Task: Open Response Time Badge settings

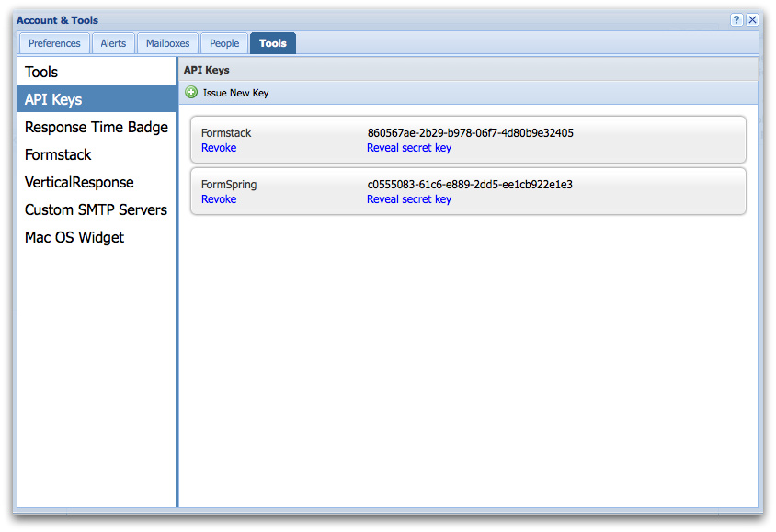Action: [97, 127]
